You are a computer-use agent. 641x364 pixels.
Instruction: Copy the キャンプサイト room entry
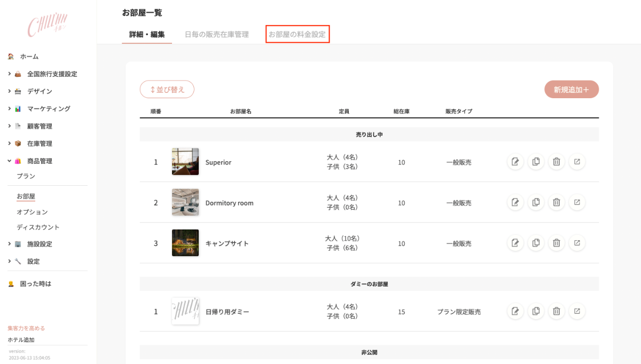[536, 243]
